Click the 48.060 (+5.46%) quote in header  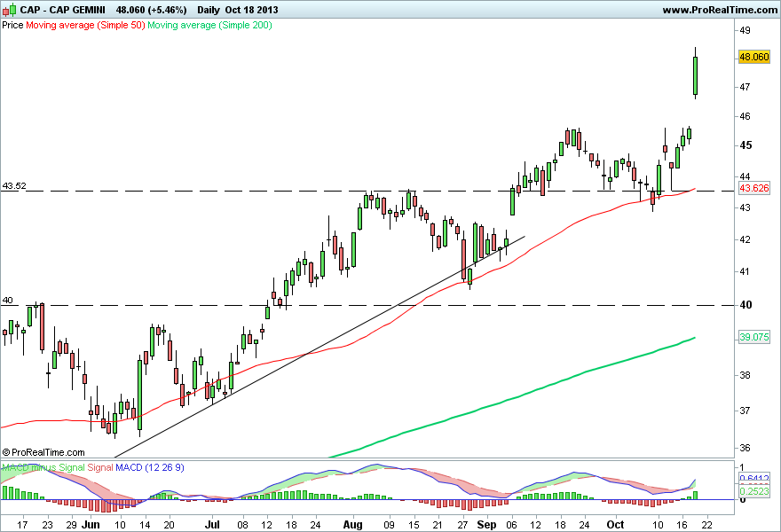coord(152,10)
